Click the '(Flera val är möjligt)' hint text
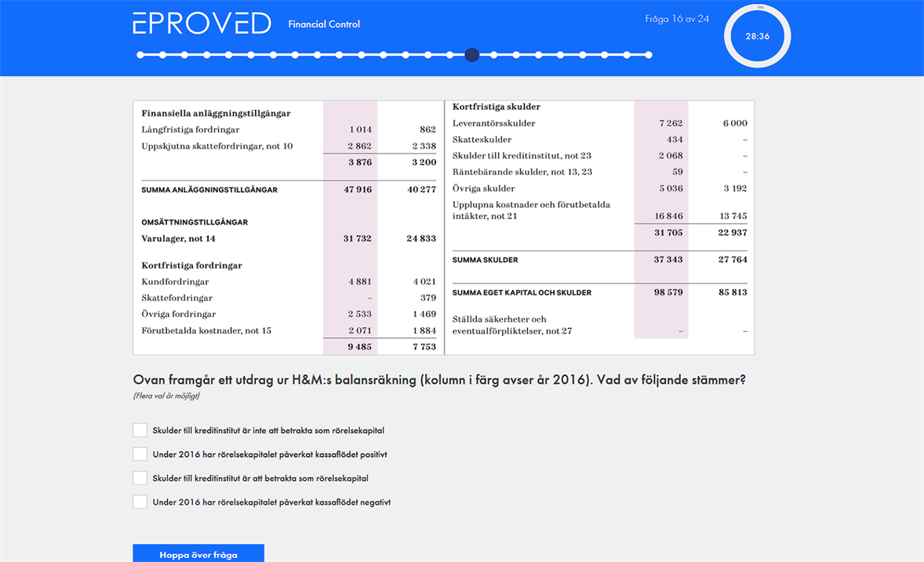 166,396
